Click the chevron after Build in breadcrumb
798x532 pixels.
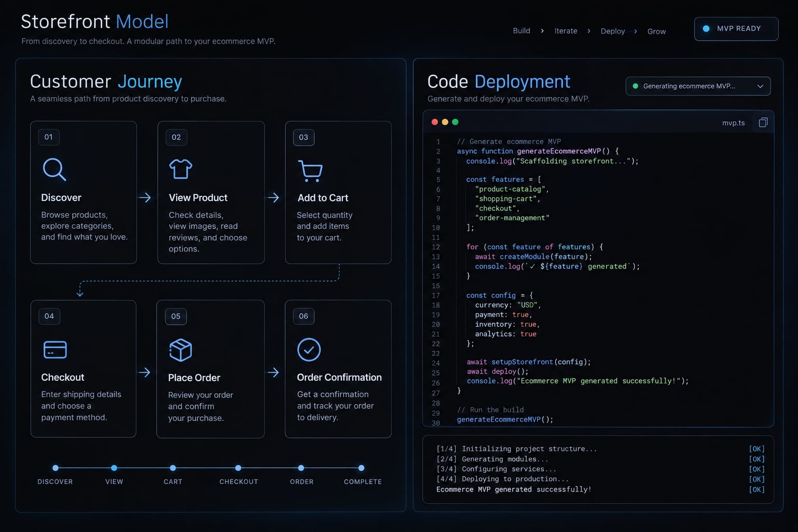(542, 31)
